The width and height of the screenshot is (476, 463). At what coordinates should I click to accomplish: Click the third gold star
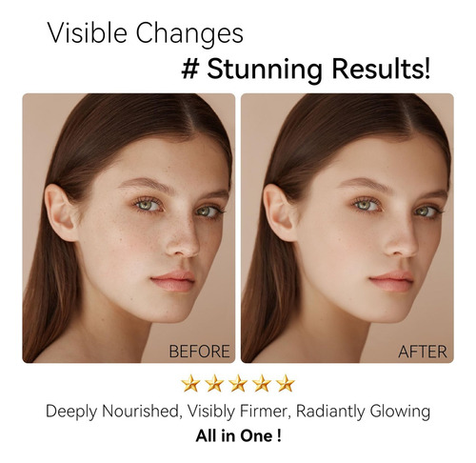(238, 383)
